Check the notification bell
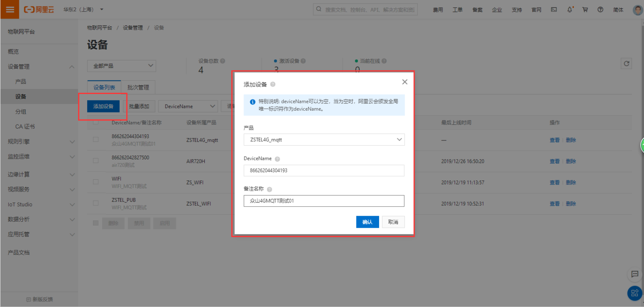 click(x=570, y=10)
